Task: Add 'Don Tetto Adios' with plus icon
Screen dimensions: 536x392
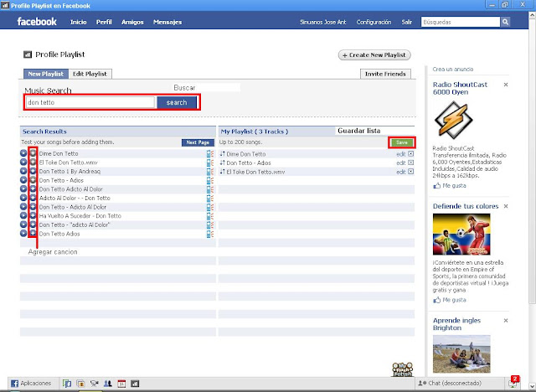Action: (x=33, y=233)
